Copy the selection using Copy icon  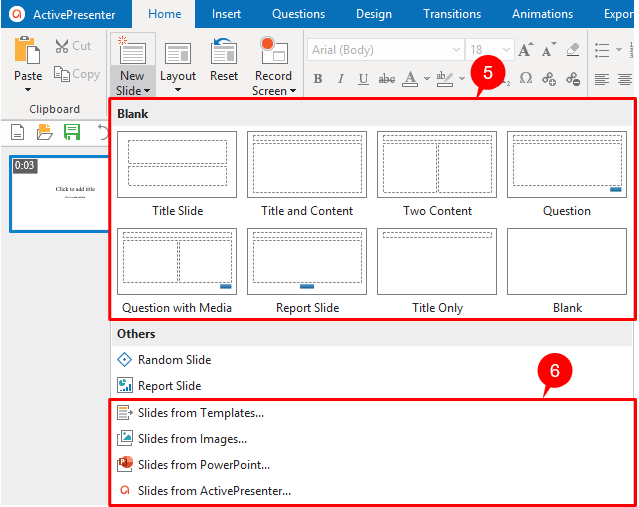(x=62, y=74)
